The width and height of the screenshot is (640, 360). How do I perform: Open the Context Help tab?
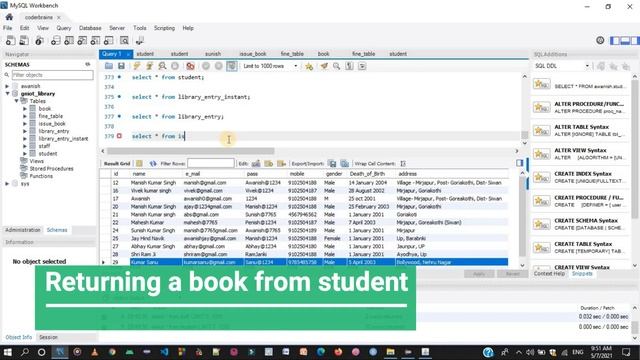(549, 273)
